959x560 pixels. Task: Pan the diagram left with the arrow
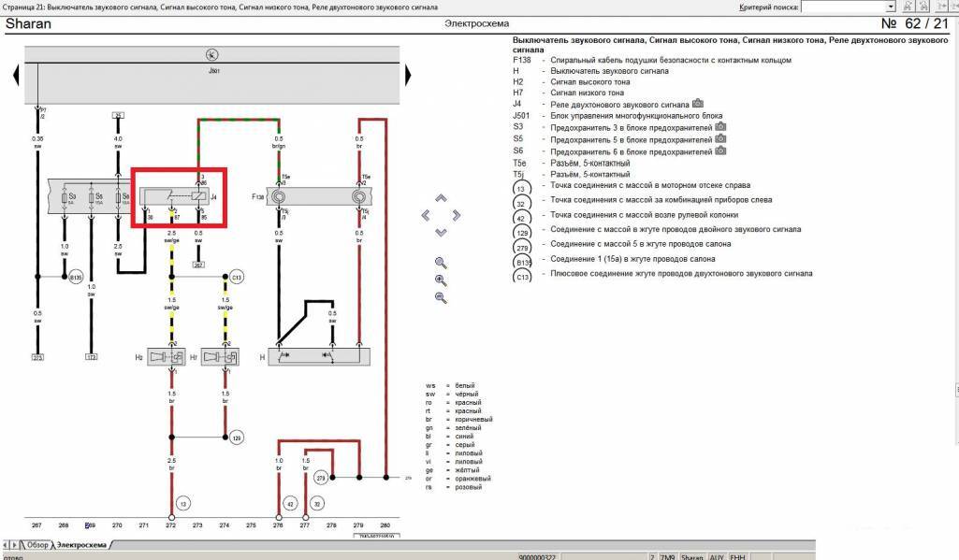(425, 215)
